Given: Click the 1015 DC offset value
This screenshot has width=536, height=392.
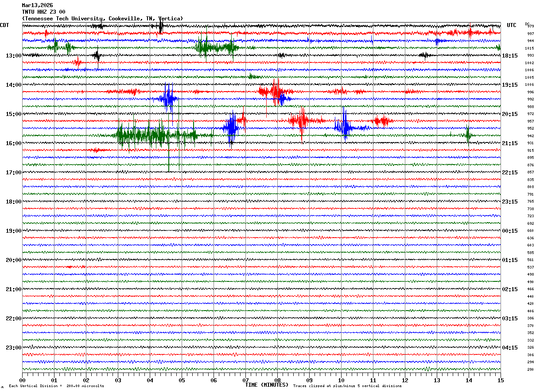Looking at the screenshot, I should pos(529,48).
